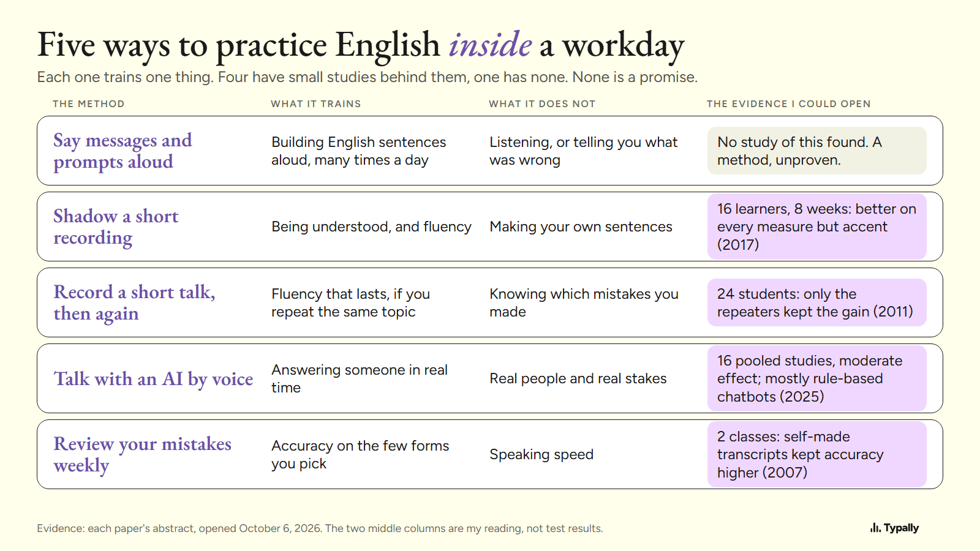Click the Typally logo

coord(894,528)
